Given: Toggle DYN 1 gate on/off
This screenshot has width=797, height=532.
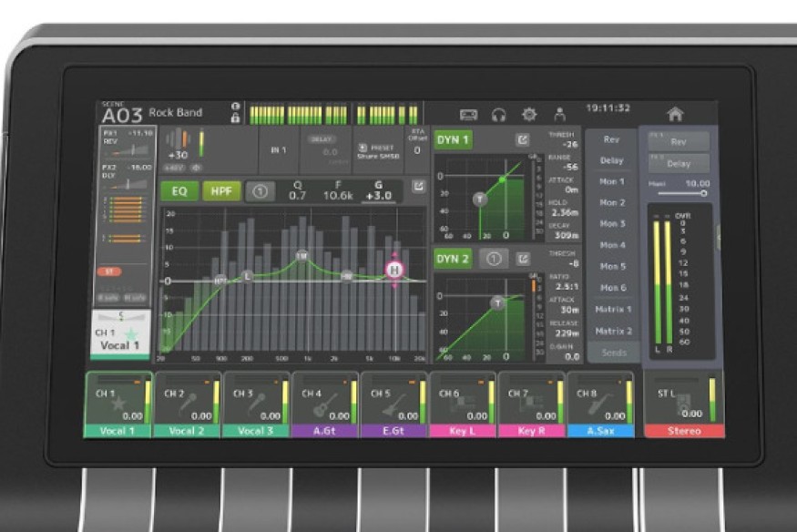Looking at the screenshot, I should (453, 140).
